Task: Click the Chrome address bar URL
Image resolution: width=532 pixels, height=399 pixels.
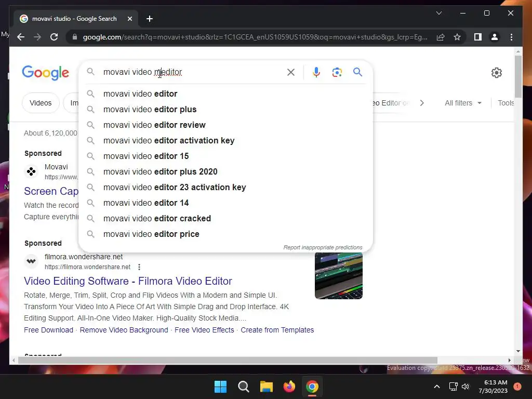Action: tap(255, 37)
